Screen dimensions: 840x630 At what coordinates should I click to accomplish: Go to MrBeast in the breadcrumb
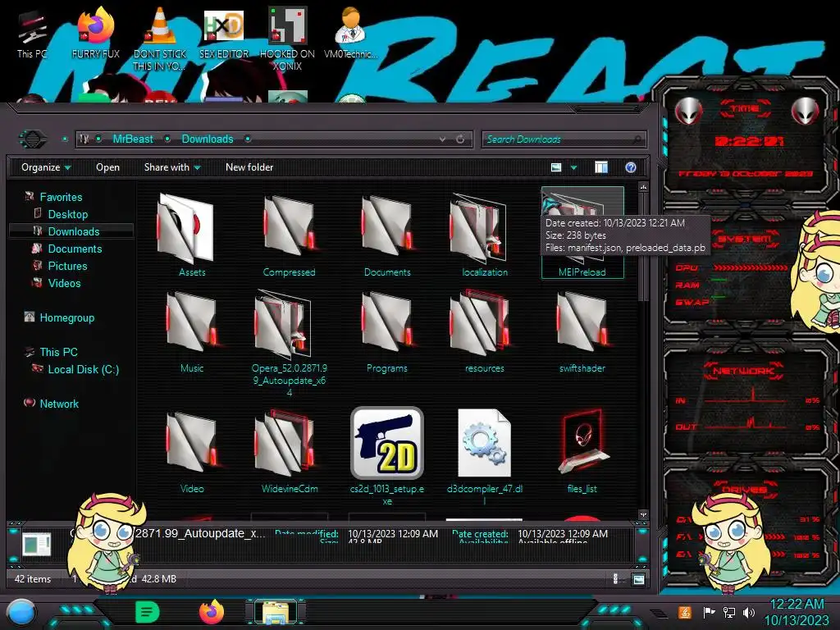(133, 139)
